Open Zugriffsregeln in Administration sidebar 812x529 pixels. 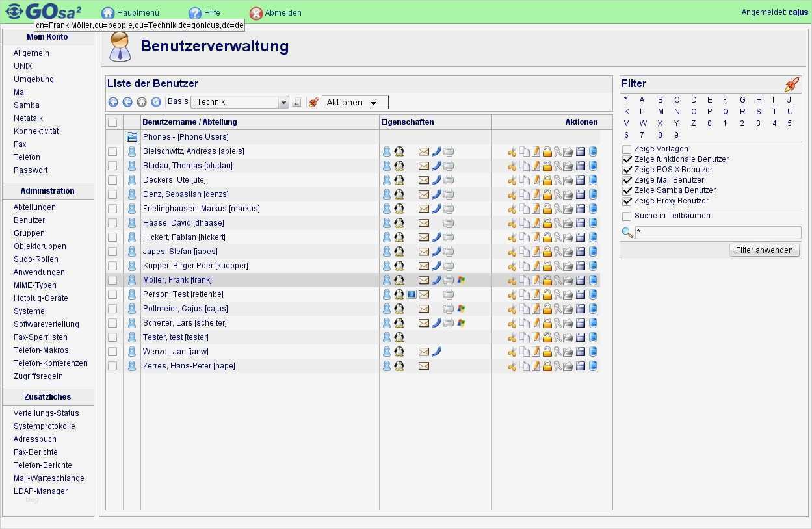(38, 376)
